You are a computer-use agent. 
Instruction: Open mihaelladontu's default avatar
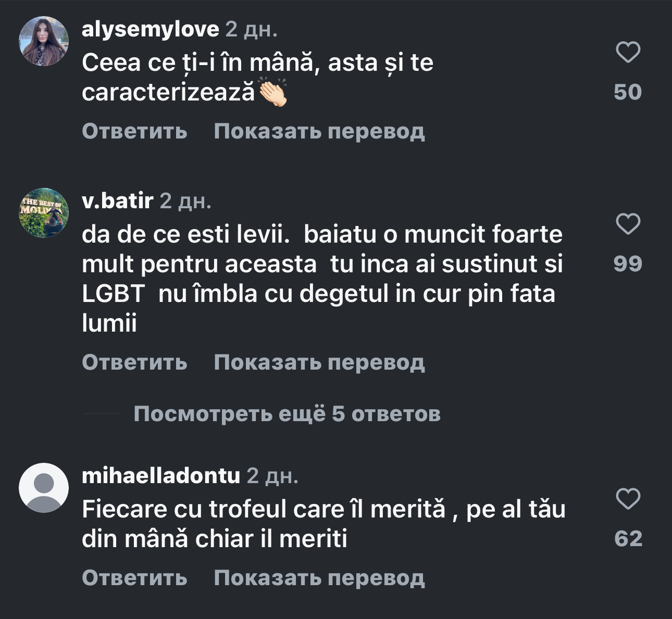[x=44, y=488]
